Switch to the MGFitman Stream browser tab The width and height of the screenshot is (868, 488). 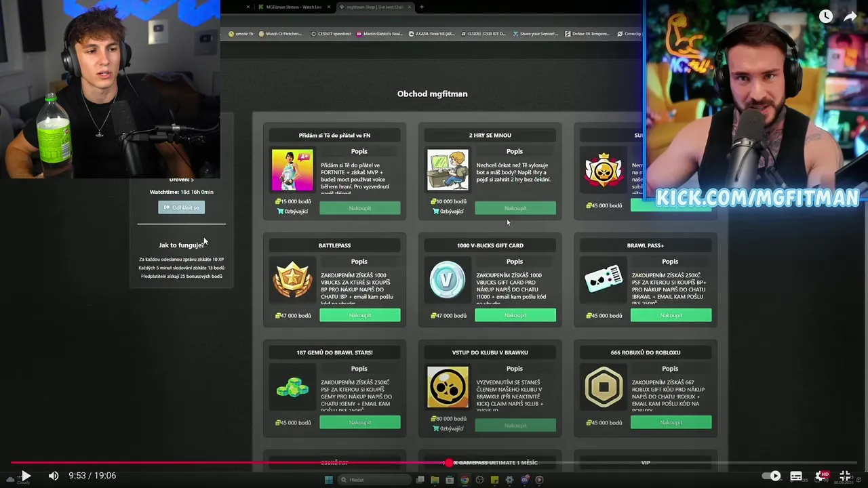pyautogui.click(x=293, y=7)
